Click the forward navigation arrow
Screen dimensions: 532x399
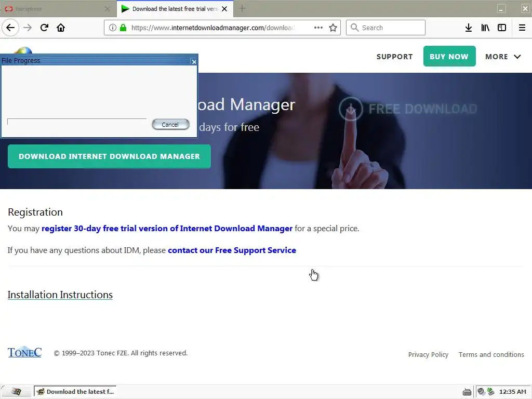tap(28, 28)
